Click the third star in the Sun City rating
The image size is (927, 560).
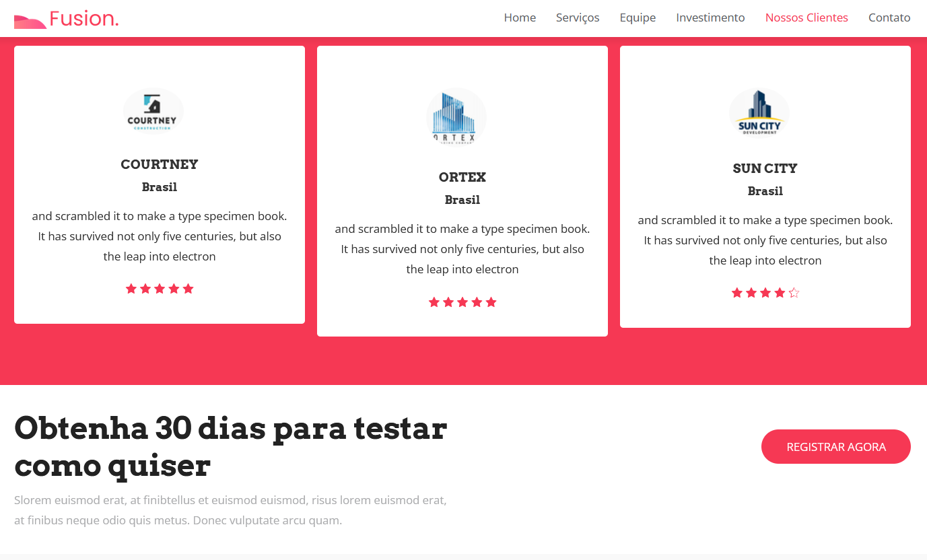pyautogui.click(x=765, y=293)
